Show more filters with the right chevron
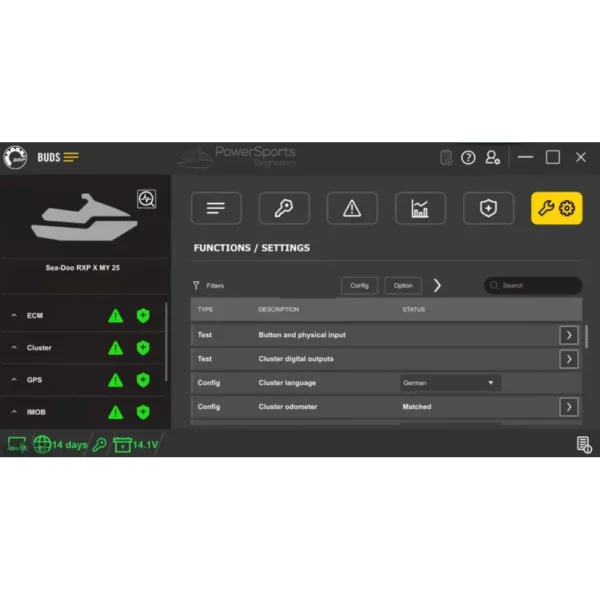The image size is (600, 600). (x=437, y=285)
